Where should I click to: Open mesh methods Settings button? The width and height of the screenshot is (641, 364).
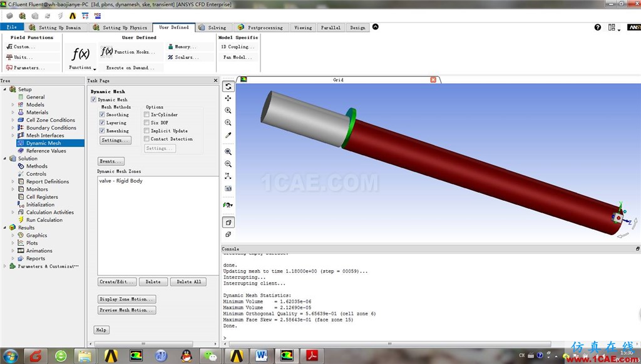tap(115, 140)
